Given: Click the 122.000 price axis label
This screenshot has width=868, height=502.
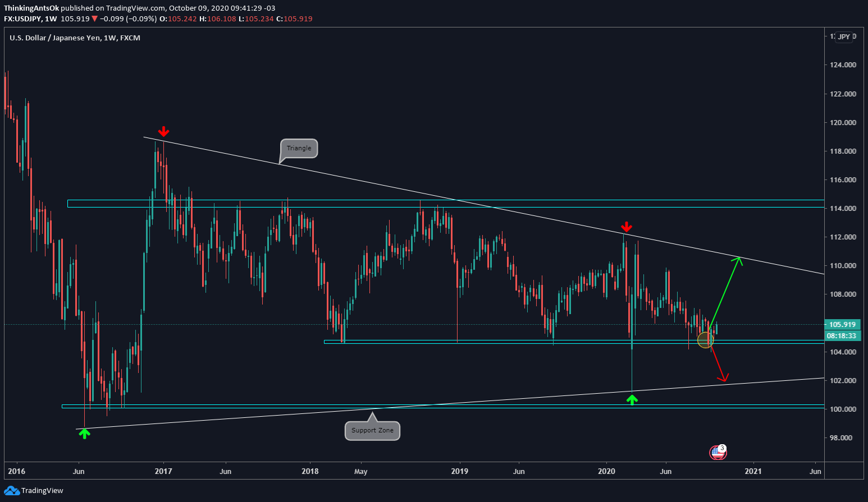Looking at the screenshot, I should click(x=843, y=94).
